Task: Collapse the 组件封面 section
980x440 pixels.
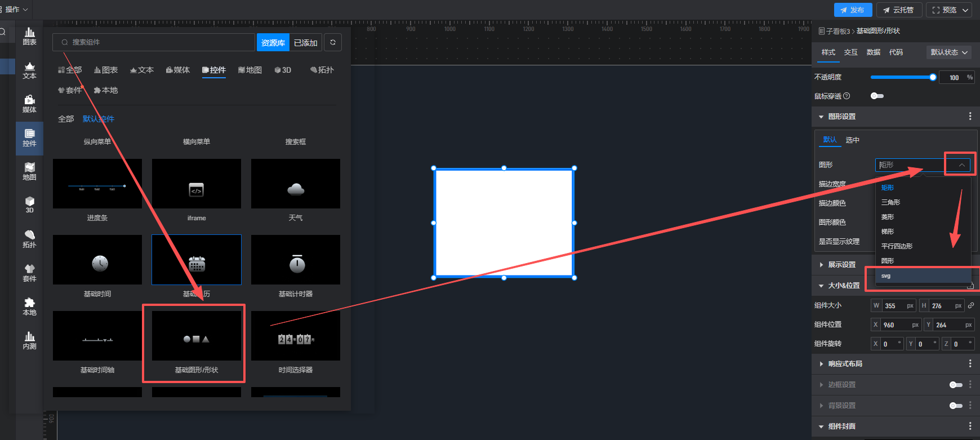Action: [x=821, y=426]
